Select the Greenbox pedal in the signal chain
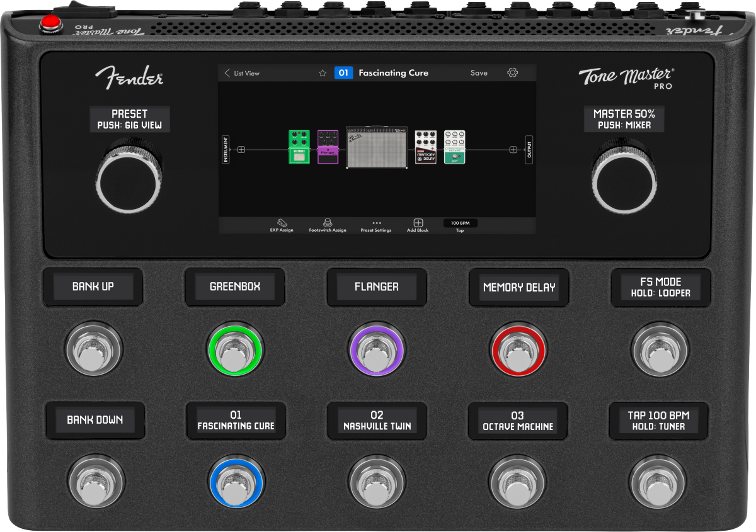756x532 pixels. click(x=299, y=147)
